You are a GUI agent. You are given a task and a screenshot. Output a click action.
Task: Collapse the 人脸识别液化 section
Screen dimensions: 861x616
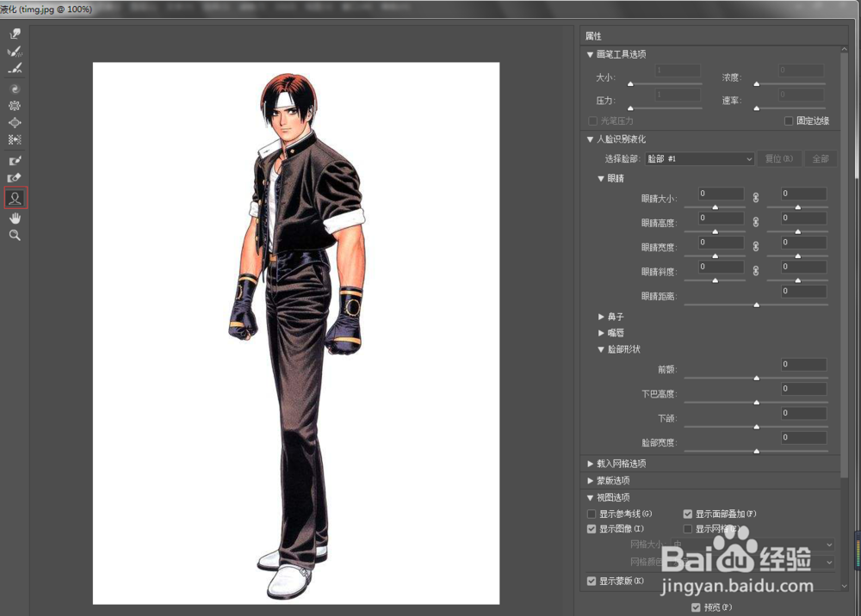coord(591,139)
